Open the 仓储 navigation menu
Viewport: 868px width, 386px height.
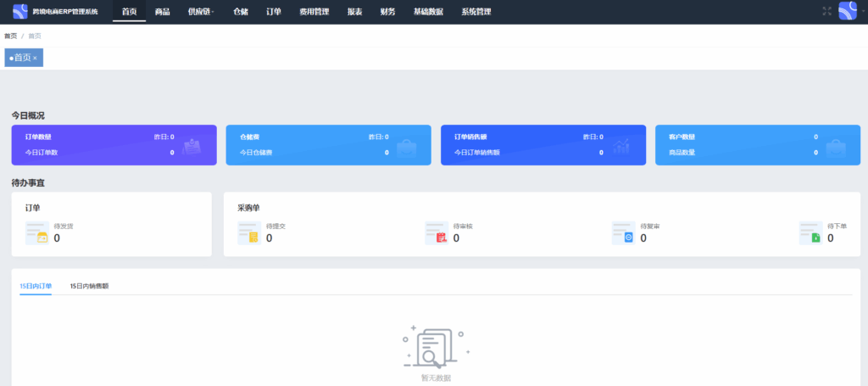pyautogui.click(x=240, y=12)
